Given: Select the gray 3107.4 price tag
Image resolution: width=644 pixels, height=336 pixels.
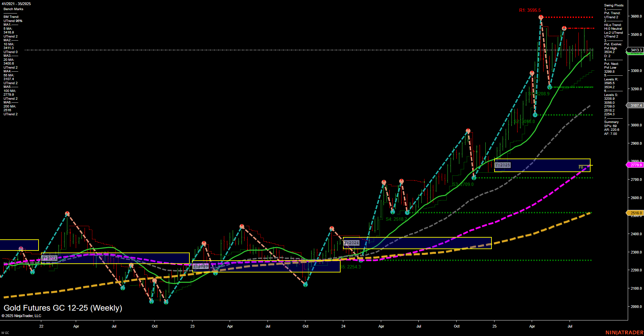Looking at the screenshot, I should coord(635,105).
